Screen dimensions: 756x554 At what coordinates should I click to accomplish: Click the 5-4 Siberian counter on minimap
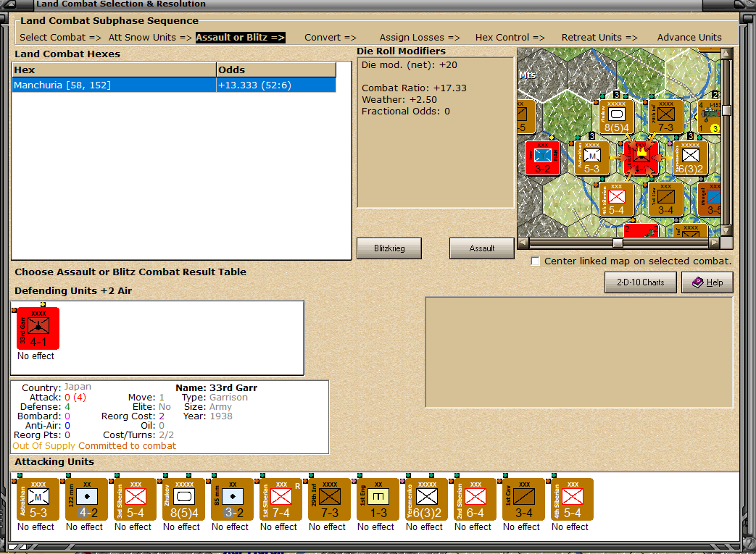pyautogui.click(x=616, y=199)
